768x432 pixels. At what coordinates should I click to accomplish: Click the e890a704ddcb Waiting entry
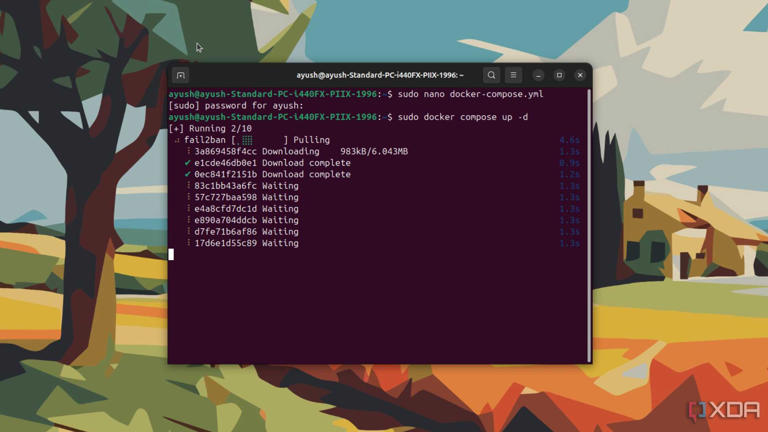coord(246,220)
